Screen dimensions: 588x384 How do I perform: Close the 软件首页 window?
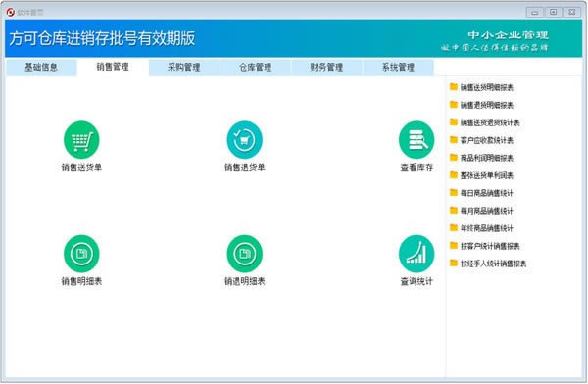(x=572, y=12)
